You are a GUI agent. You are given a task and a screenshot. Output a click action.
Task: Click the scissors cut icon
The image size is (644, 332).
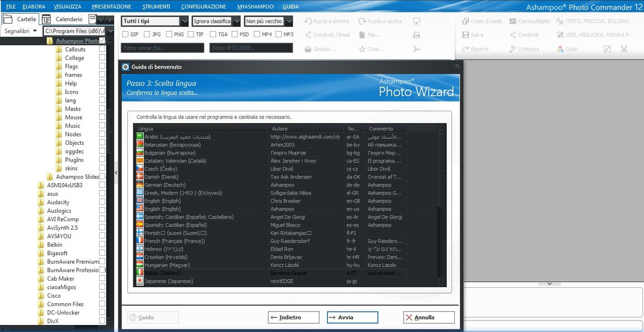point(624,49)
